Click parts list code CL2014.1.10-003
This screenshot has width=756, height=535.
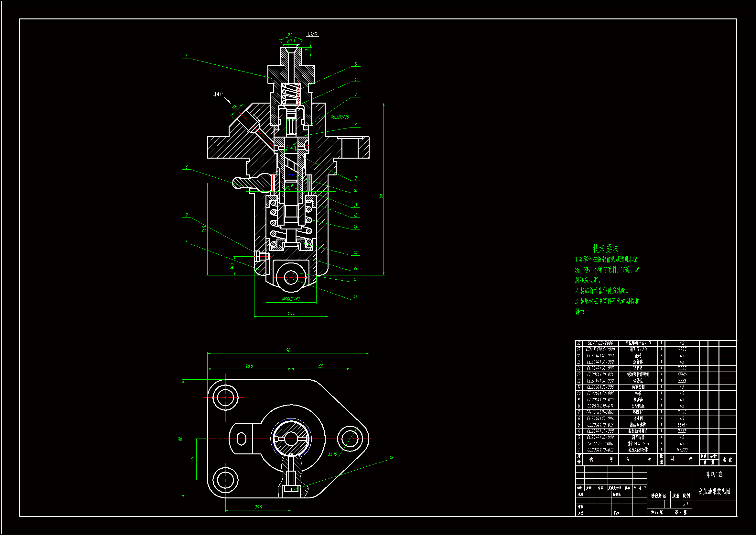click(x=600, y=356)
